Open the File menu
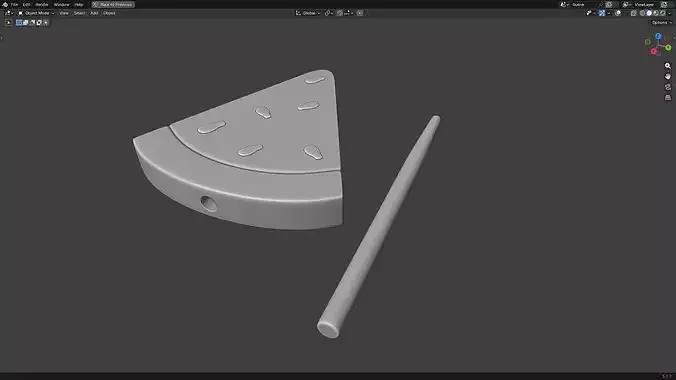The width and height of the screenshot is (676, 380). coord(14,4)
